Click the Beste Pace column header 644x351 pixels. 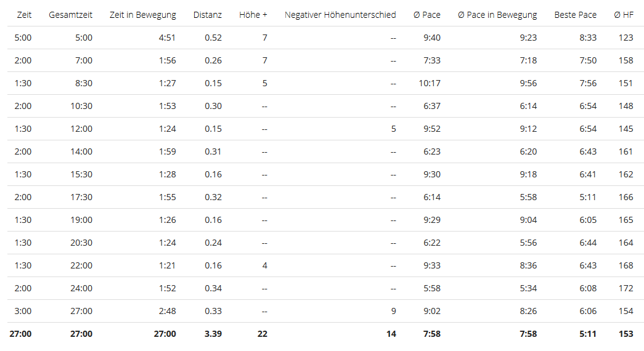(575, 15)
